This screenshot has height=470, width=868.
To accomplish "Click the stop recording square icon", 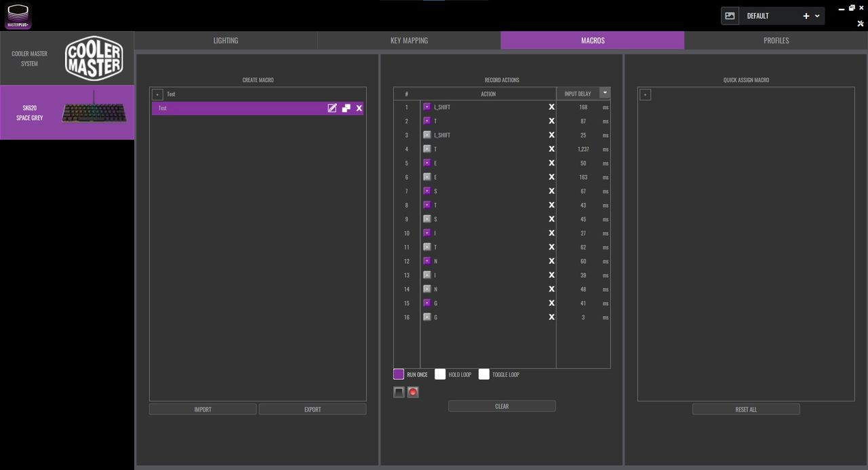I will [399, 392].
